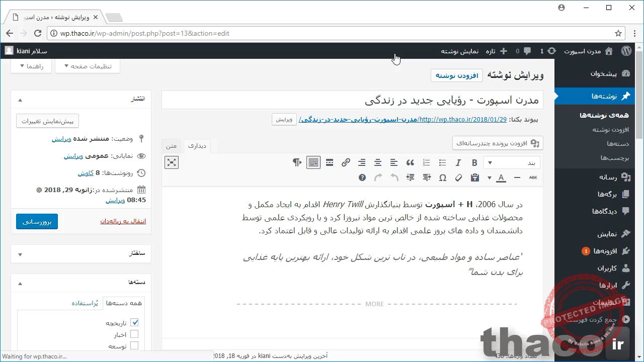Open رسانه in the admin sidebar
Image resolution: width=644 pixels, height=362 pixels.
(608, 177)
